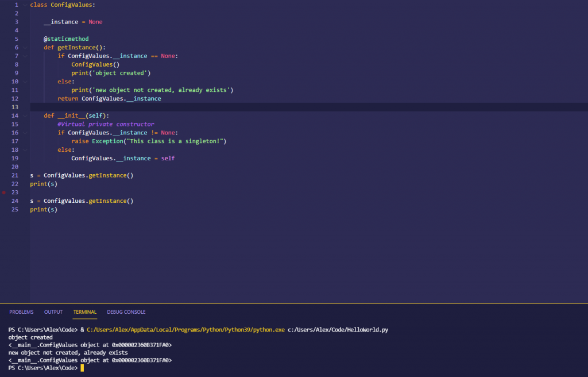588x377 pixels.
Task: Click print(s) on line 22
Action: pos(44,184)
